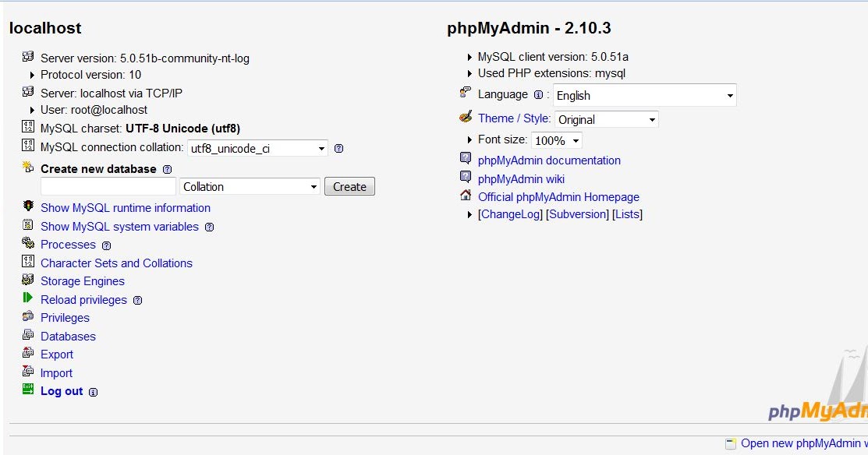Click the system variables icon

(x=27, y=224)
